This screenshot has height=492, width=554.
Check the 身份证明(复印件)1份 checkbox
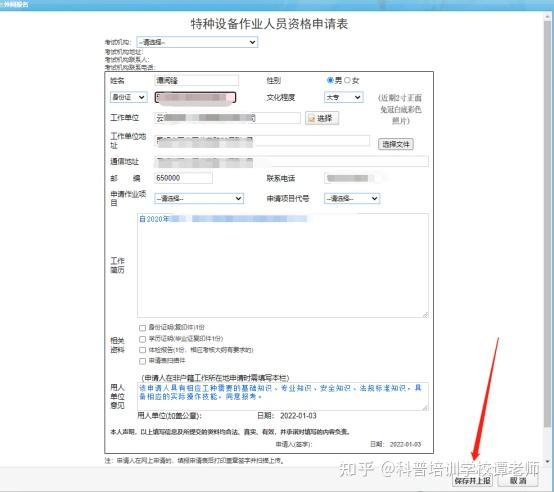click(142, 328)
